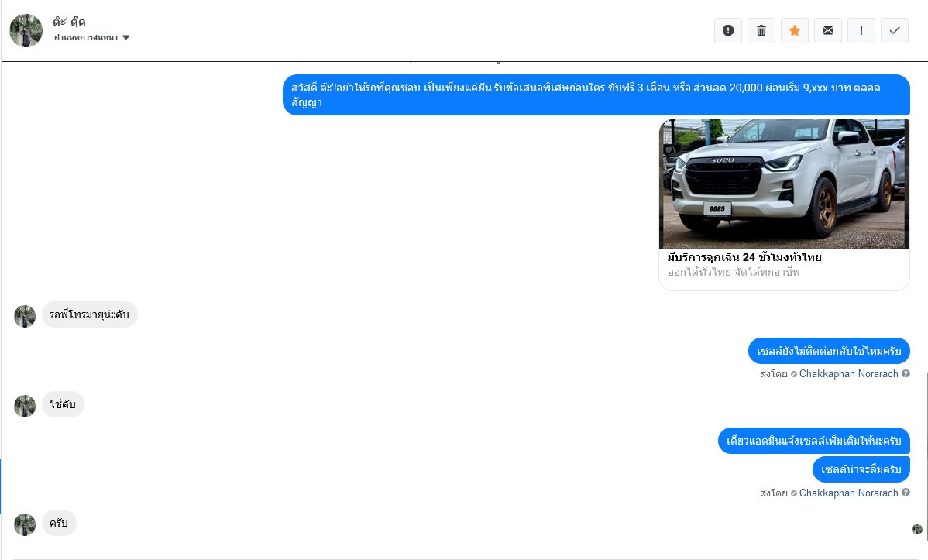Screen dimensions: 928x560
Task: Select the long blue promotional greeting message
Action: click(x=596, y=94)
